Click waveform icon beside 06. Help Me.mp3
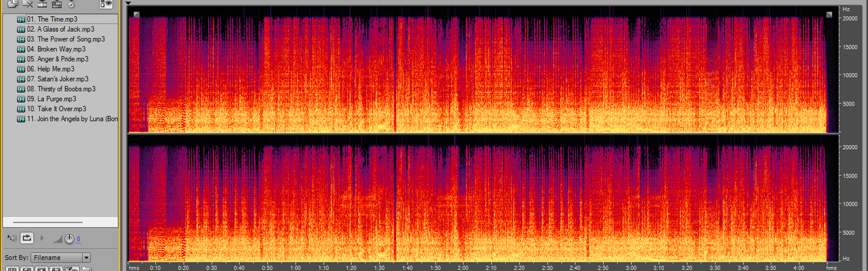Viewport: 868px width, 271px height. tap(21, 69)
